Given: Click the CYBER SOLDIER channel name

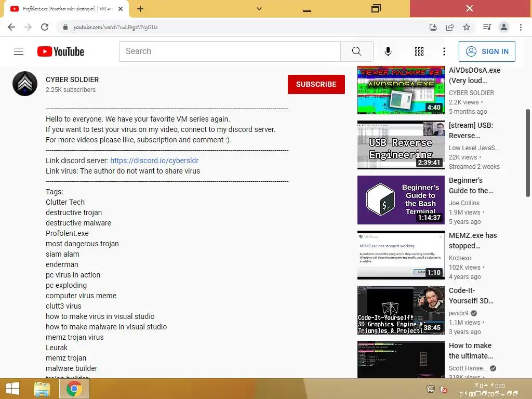Looking at the screenshot, I should pyautogui.click(x=72, y=79).
